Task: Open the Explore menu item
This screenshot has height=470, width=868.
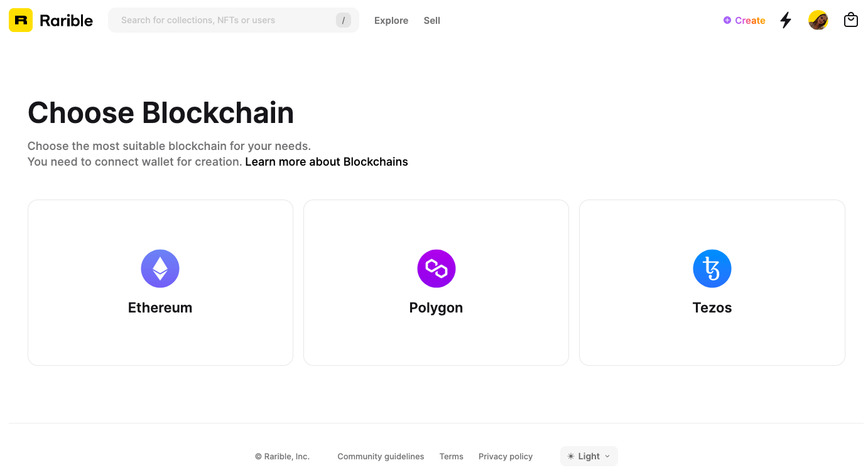Action: pyautogui.click(x=391, y=21)
